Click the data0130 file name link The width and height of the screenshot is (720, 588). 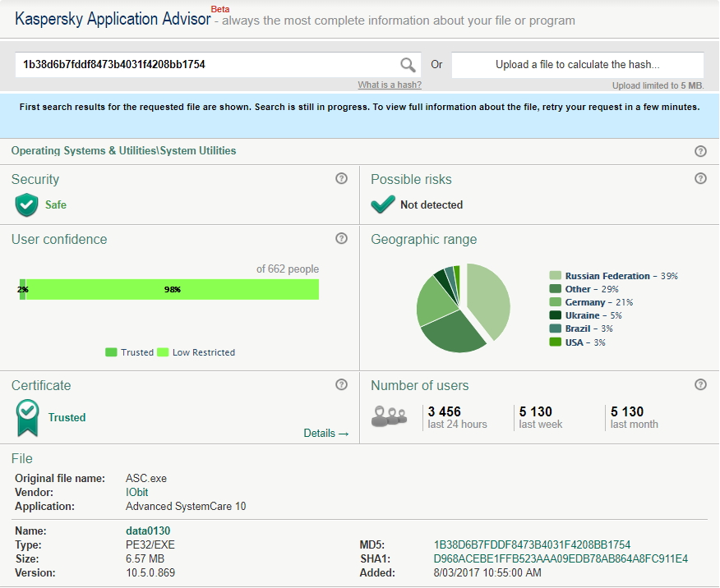[x=148, y=531]
